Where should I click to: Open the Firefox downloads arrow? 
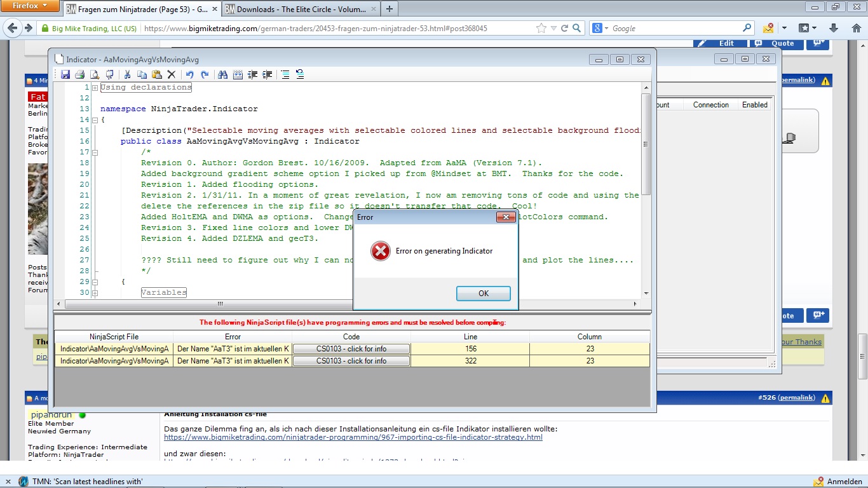click(x=834, y=28)
